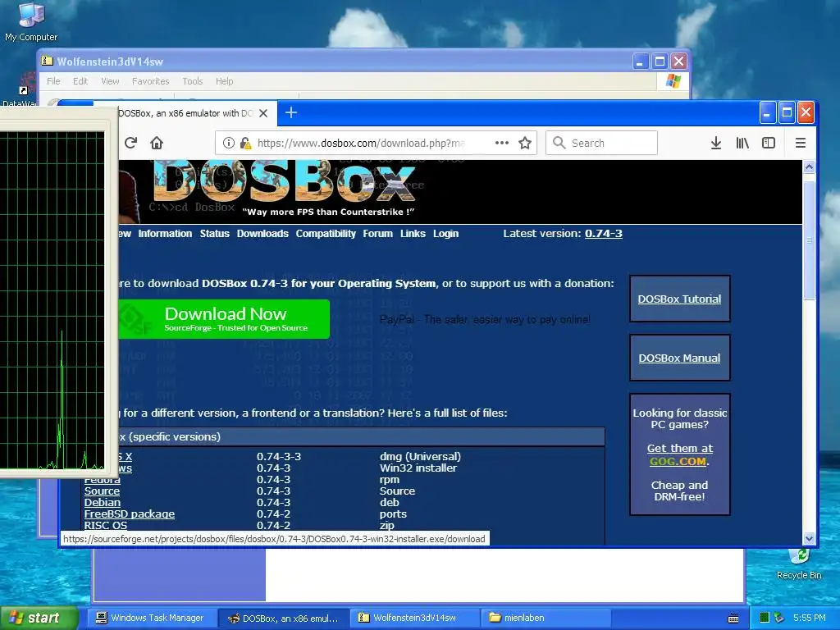Open View menu in Wolfenstein3dV14sw window

point(110,81)
